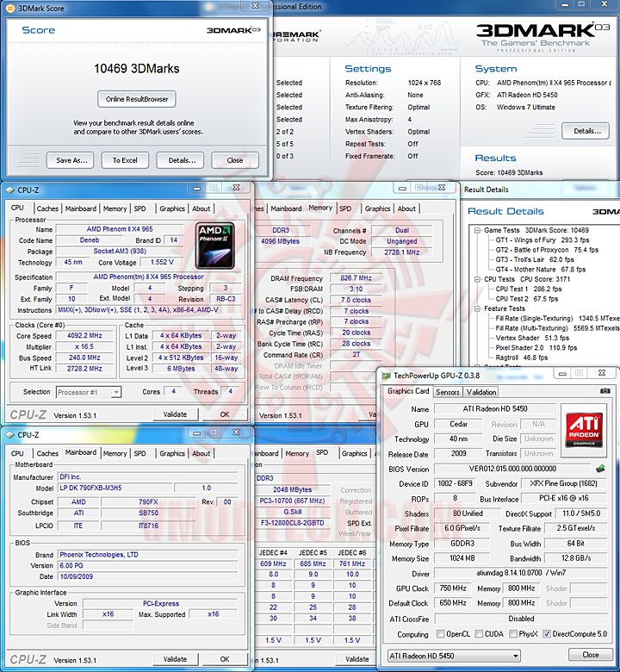The height and width of the screenshot is (672, 620).
Task: Click the BIOS save chip icon in GPU-Z
Action: [x=600, y=469]
